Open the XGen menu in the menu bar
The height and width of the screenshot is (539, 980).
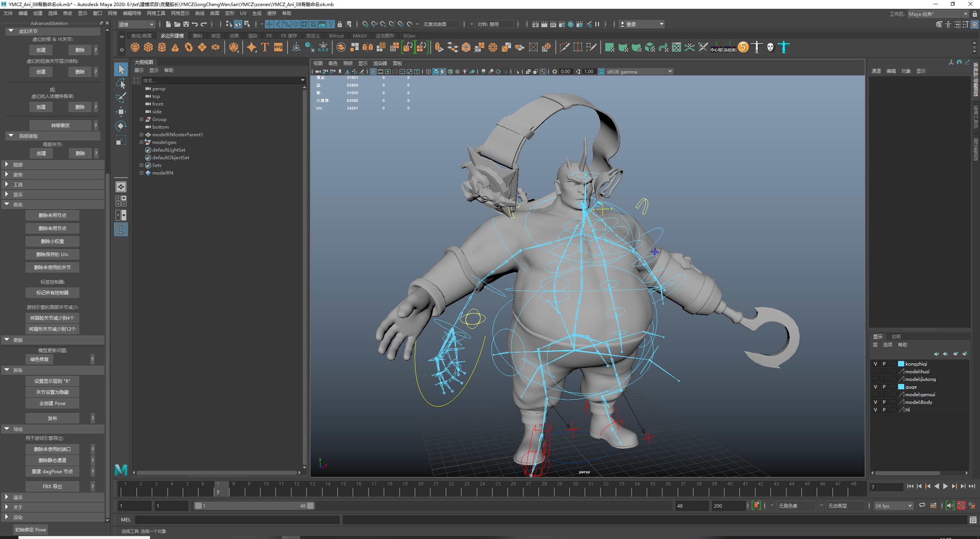[x=409, y=36]
